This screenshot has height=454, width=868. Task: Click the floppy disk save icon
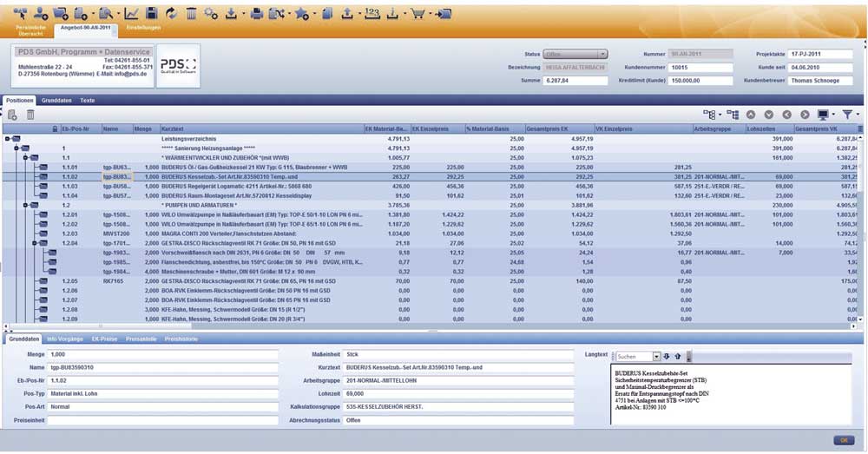click(151, 13)
